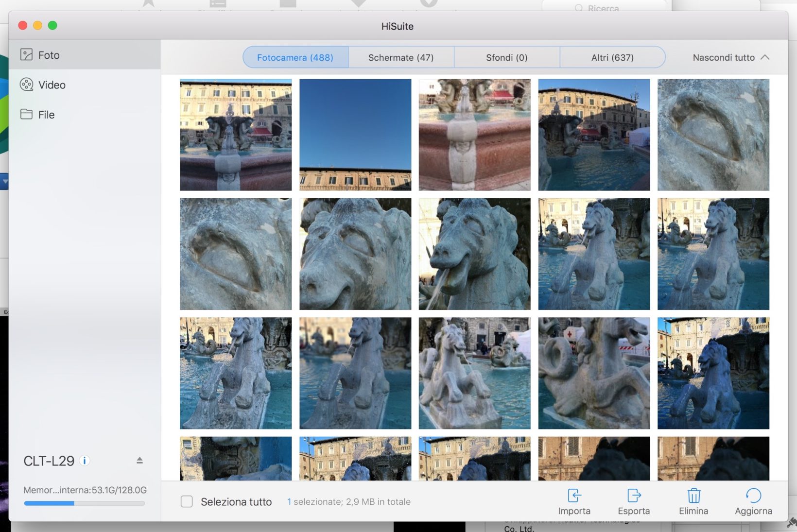Viewport: 797px width, 532px height.
Task: Select photo with red cross ambulance behind statue
Action: click(594, 373)
